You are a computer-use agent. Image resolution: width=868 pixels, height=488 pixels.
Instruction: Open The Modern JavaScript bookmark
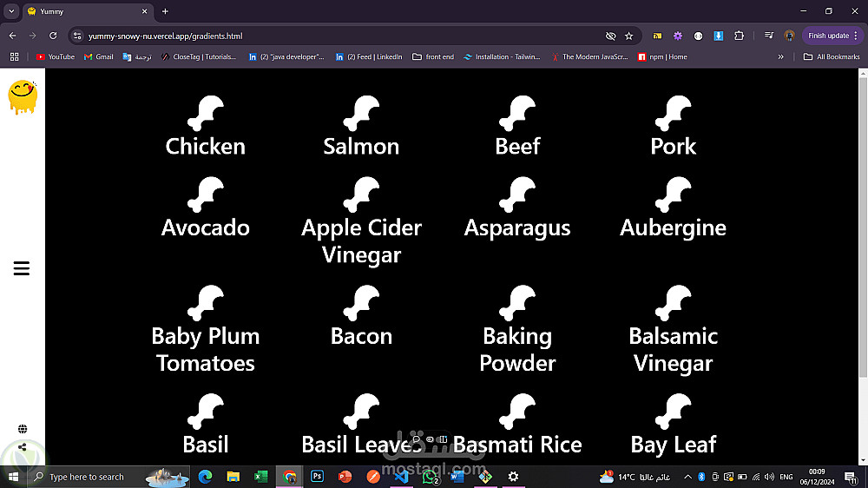point(589,56)
